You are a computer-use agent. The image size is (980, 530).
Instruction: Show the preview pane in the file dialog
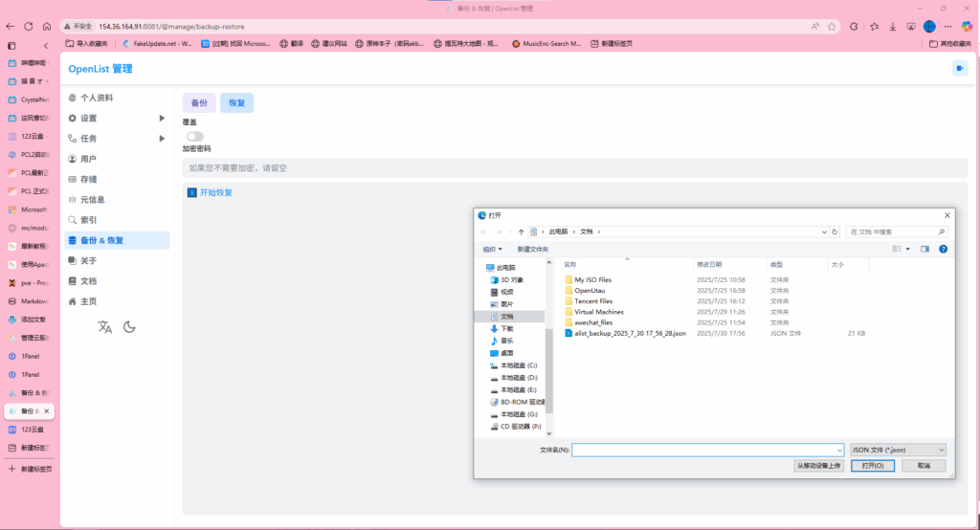pos(924,249)
